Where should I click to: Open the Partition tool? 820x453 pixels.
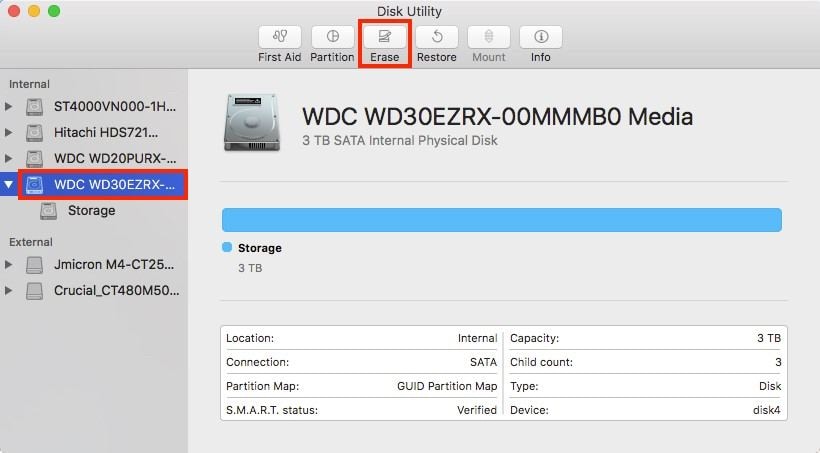click(x=332, y=37)
